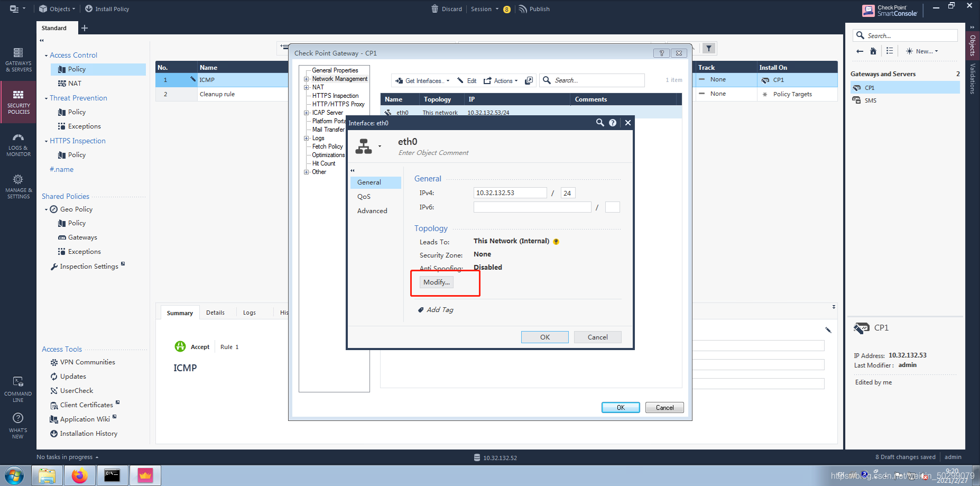Open the Session dropdown
Image resolution: width=980 pixels, height=486 pixels.
point(485,9)
